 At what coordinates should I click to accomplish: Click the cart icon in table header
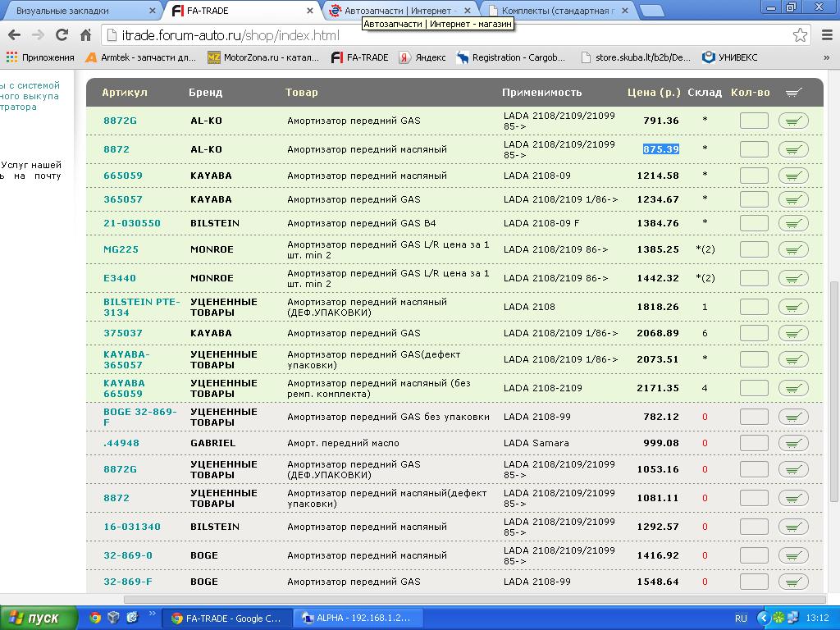point(793,93)
